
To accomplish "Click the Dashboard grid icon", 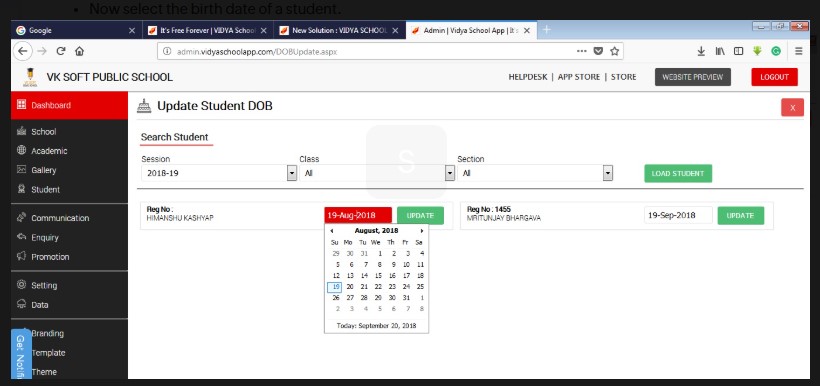I will pyautogui.click(x=21, y=105).
